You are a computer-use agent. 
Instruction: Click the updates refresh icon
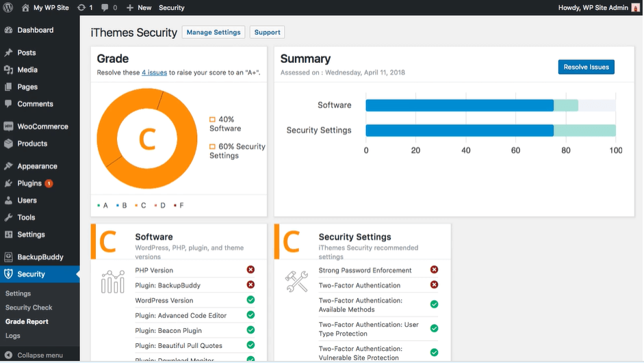click(x=81, y=8)
